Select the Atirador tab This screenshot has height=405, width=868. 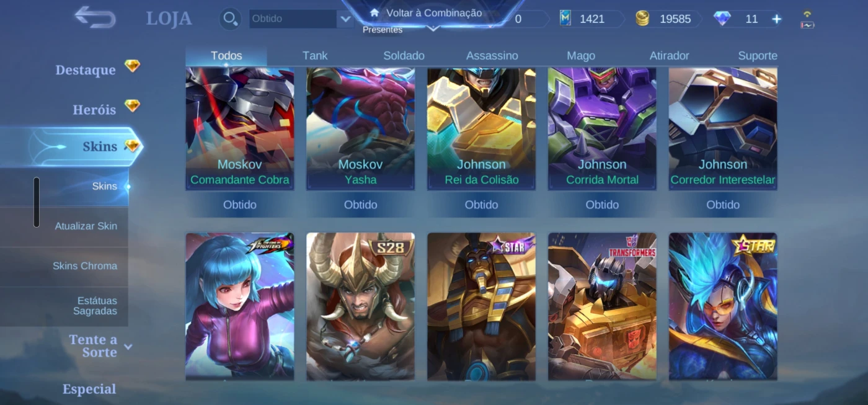(669, 56)
